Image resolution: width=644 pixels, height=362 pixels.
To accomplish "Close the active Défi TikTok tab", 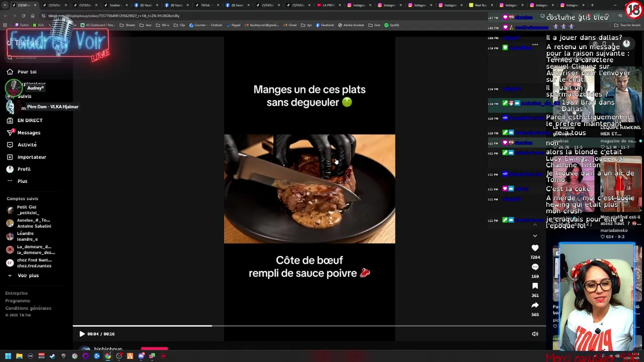I will 36,5.
